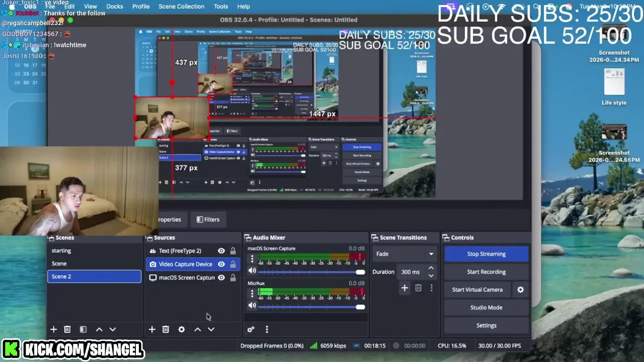
Task: Open Audio Mixer menu dots at panel bottom
Action: [267, 329]
